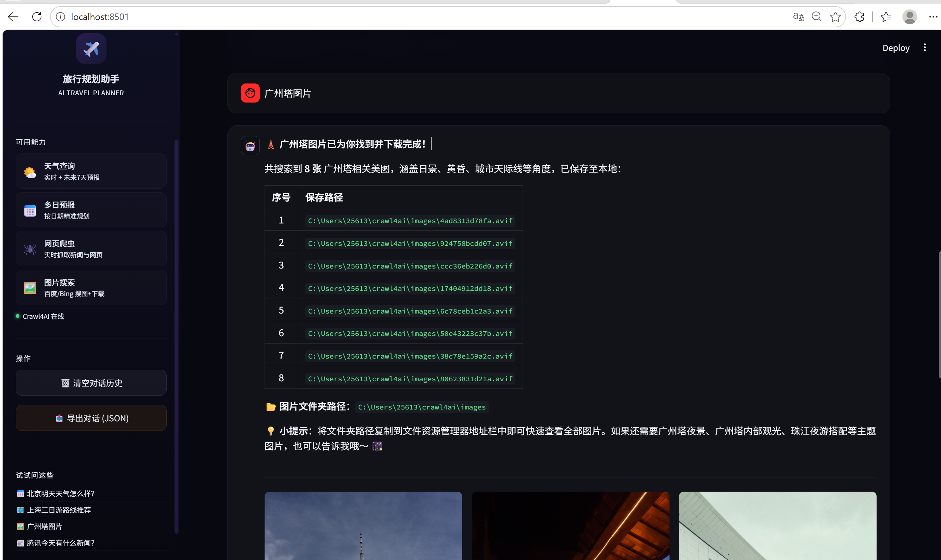The height and width of the screenshot is (560, 941).
Task: Click the heading 广州塔图片已为你找到并下载完成!
Action: coord(352,144)
